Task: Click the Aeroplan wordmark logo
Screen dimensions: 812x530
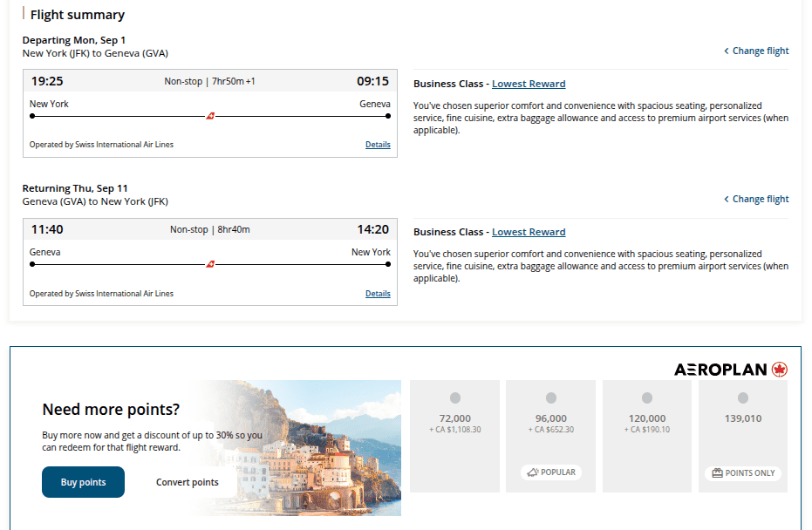Action: point(720,370)
